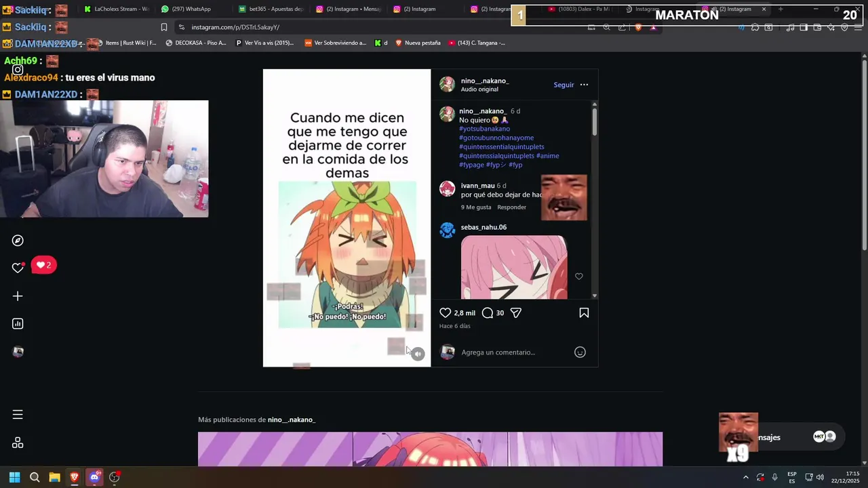Open the comments bubble icon showing 30

tap(488, 312)
